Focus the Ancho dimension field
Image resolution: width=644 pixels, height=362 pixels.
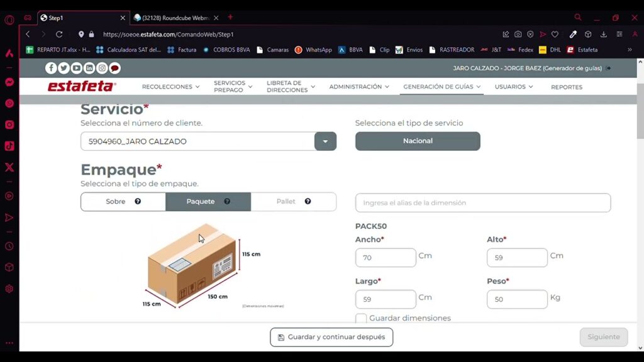pyautogui.click(x=386, y=258)
